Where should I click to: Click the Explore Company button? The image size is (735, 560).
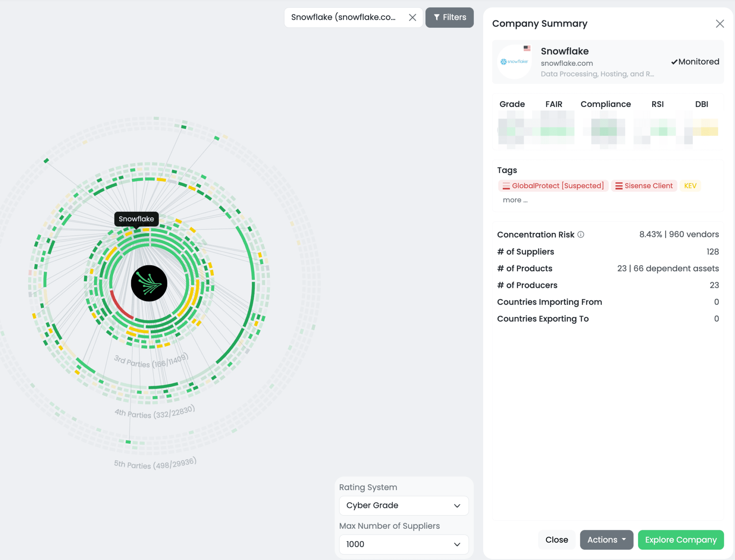click(680, 540)
